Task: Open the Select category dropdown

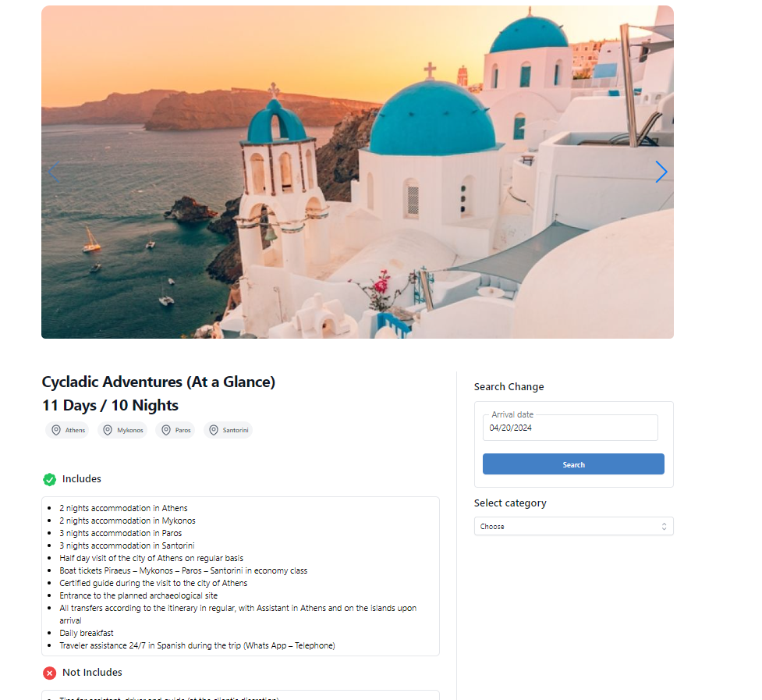Action: coord(573,526)
